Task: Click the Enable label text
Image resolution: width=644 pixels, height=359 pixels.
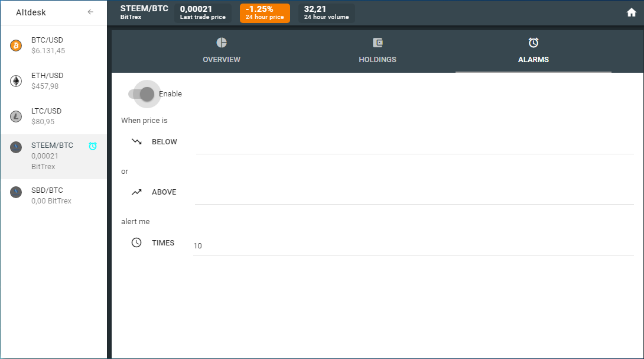Action: tap(170, 94)
